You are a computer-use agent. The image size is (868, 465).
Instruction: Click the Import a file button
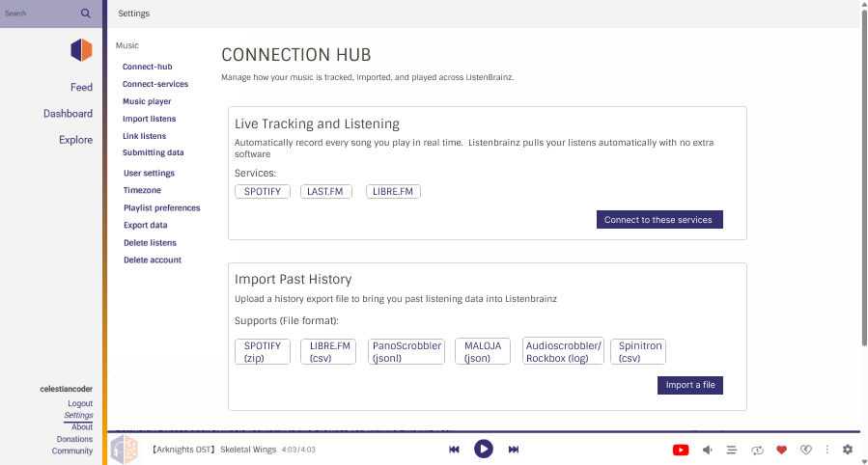point(690,385)
